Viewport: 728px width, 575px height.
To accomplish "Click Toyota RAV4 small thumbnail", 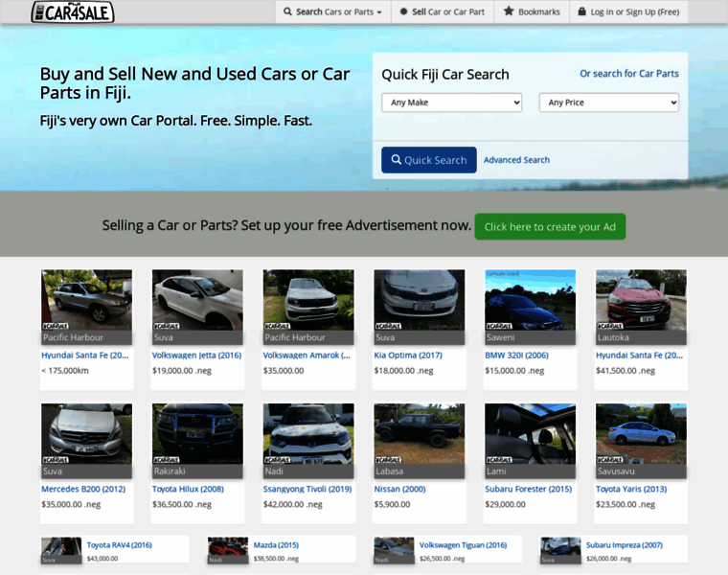I will pyautogui.click(x=61, y=551).
